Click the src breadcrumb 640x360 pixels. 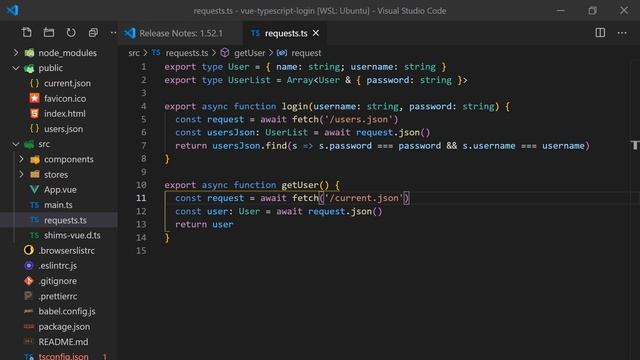[x=134, y=53]
